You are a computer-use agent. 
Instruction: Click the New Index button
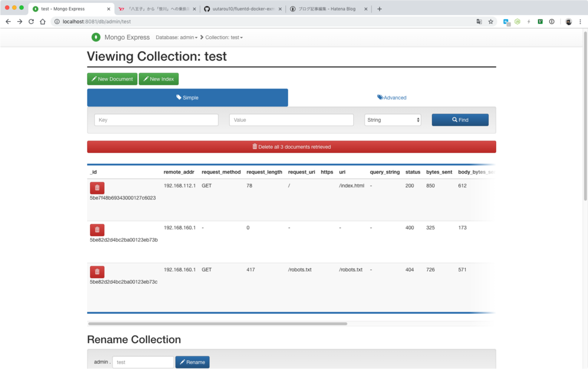[158, 79]
